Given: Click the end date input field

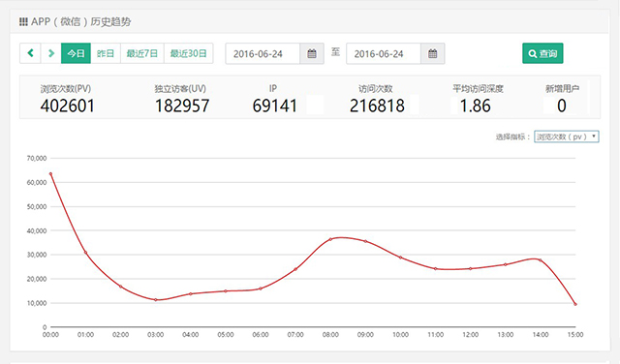Looking at the screenshot, I should pyautogui.click(x=384, y=54).
